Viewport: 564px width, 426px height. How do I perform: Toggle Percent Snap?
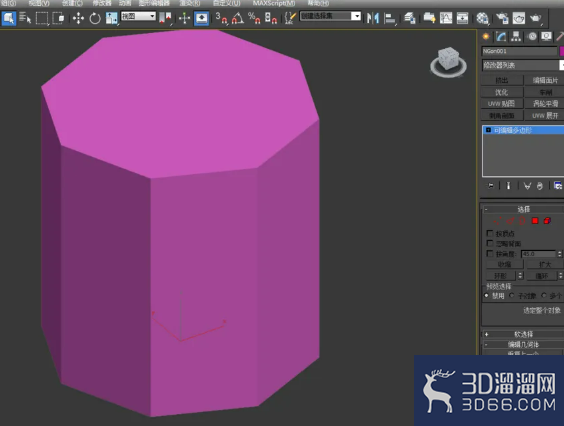coord(254,18)
